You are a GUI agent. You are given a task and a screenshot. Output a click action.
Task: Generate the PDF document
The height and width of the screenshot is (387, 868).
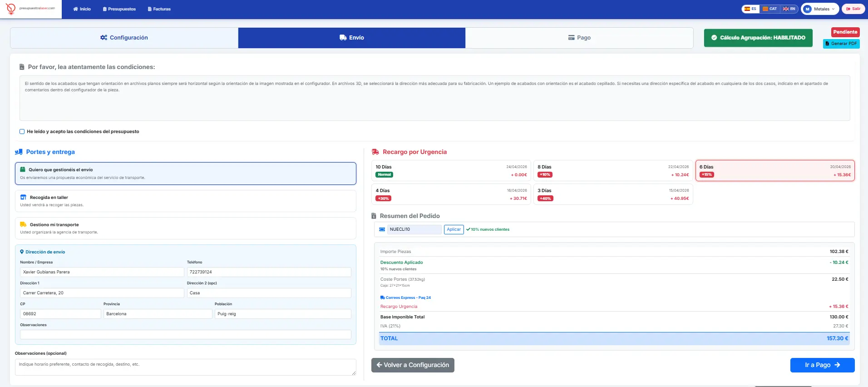coord(841,44)
